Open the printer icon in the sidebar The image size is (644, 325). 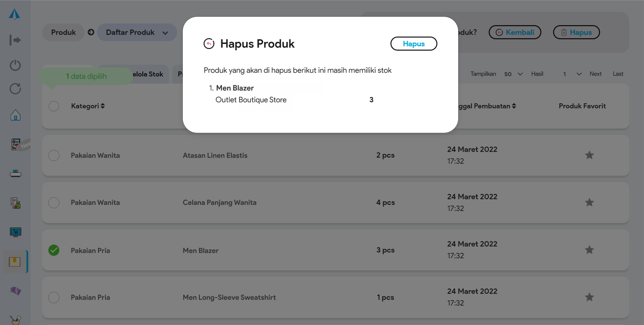coord(15,173)
